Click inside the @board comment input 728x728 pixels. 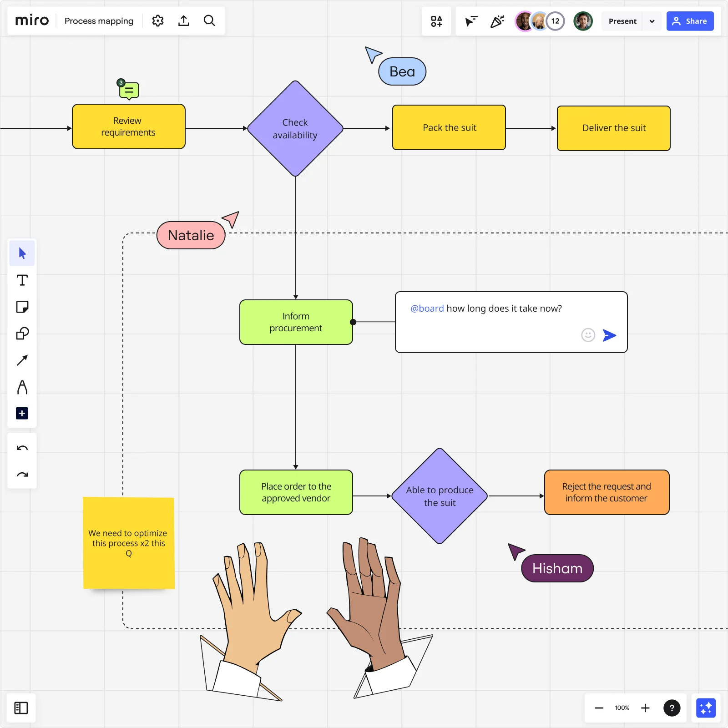point(511,322)
